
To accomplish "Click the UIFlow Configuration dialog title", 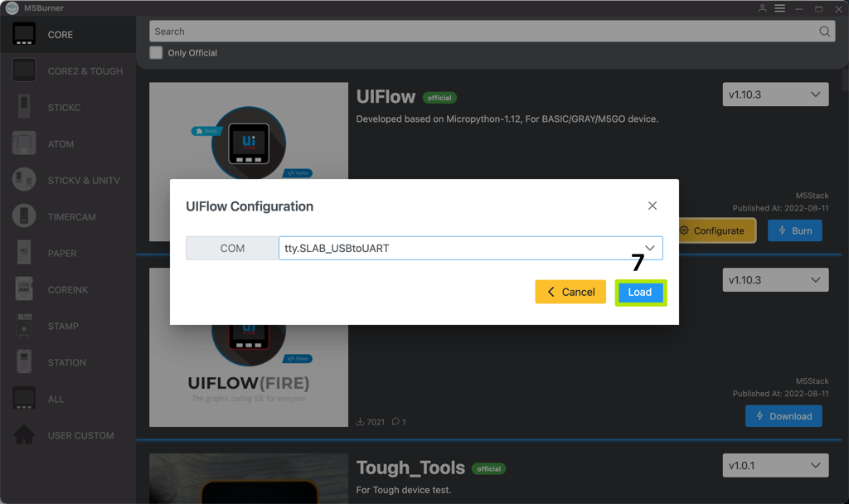I will pos(250,206).
